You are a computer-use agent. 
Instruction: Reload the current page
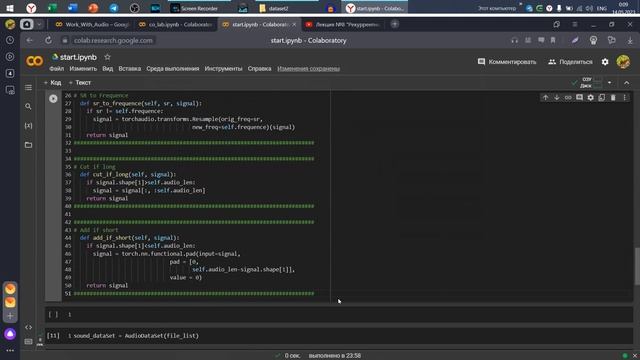click(x=48, y=40)
